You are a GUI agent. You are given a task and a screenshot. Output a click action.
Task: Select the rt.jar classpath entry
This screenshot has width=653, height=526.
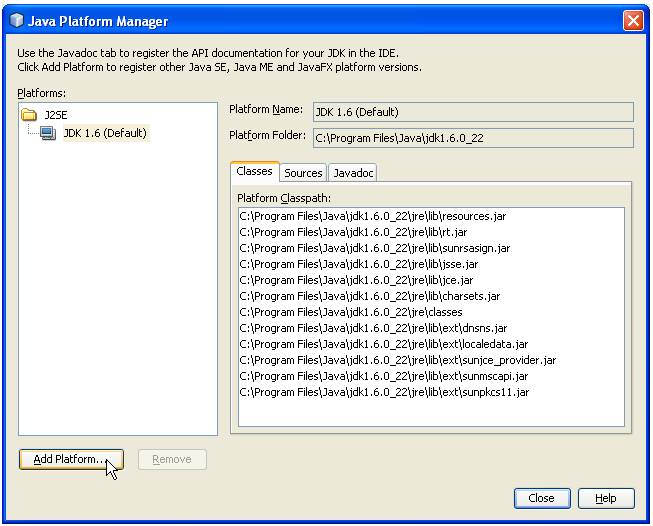click(x=353, y=232)
